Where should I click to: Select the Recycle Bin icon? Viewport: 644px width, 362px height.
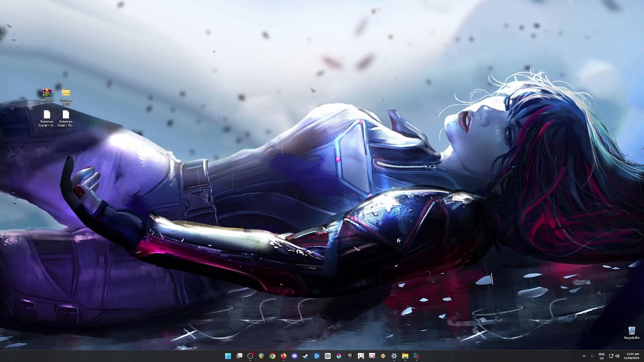coord(631,332)
